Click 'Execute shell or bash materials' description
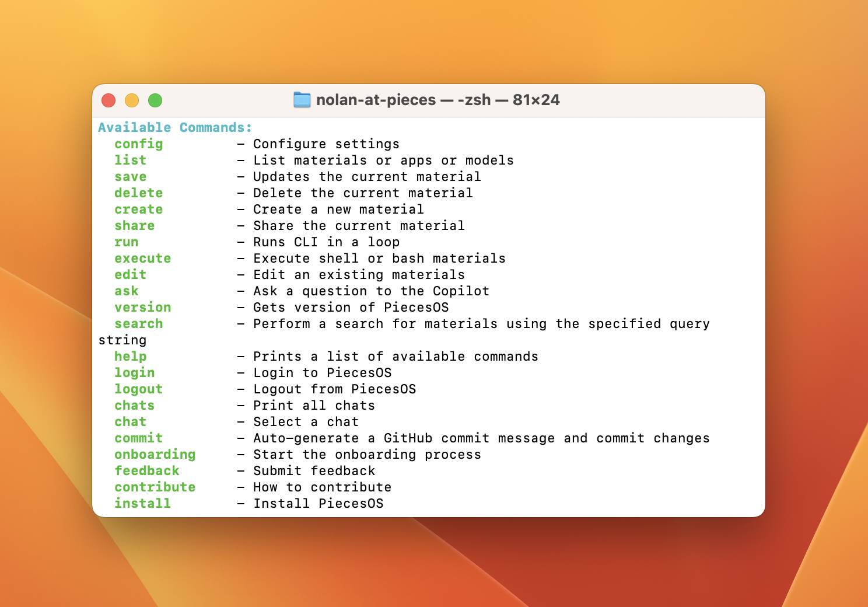868x607 pixels. (380, 258)
